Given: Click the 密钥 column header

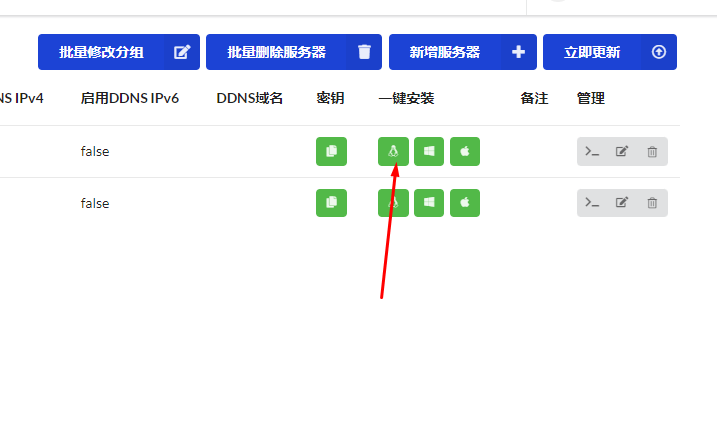Looking at the screenshot, I should [x=330, y=98].
